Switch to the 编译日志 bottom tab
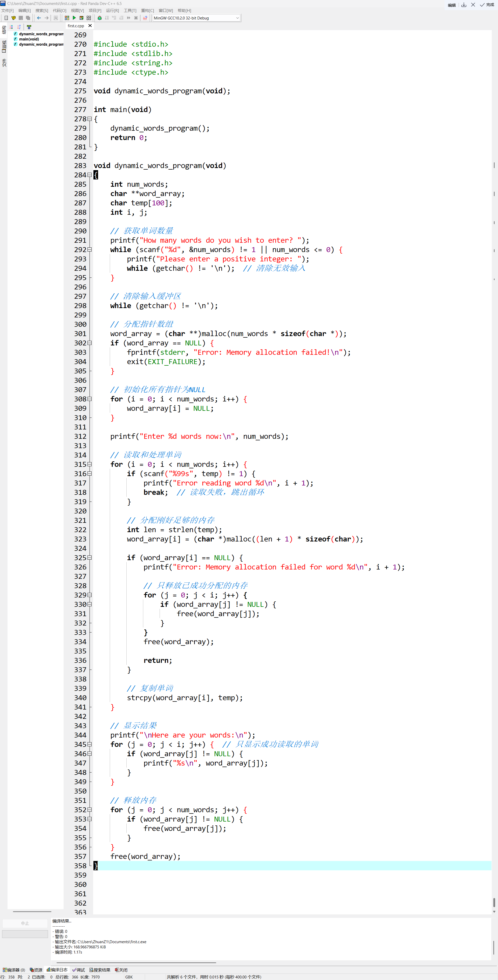This screenshot has width=498, height=980. [57, 970]
